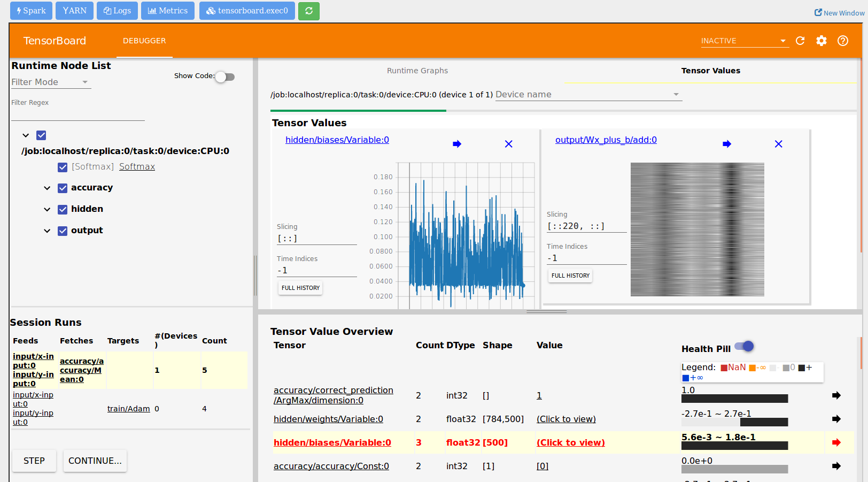Click the health pill bar for hidden/biases
Image resolution: width=868 pixels, height=482 pixels.
coord(734,446)
